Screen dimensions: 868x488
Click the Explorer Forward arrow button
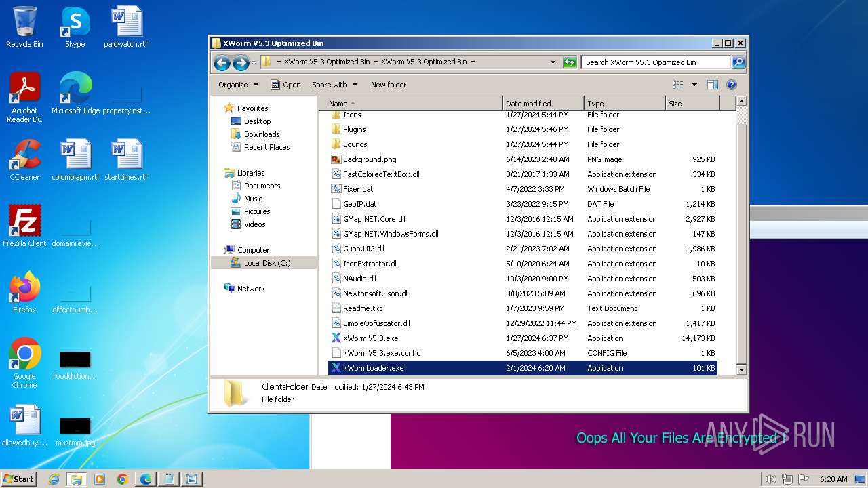(x=240, y=63)
